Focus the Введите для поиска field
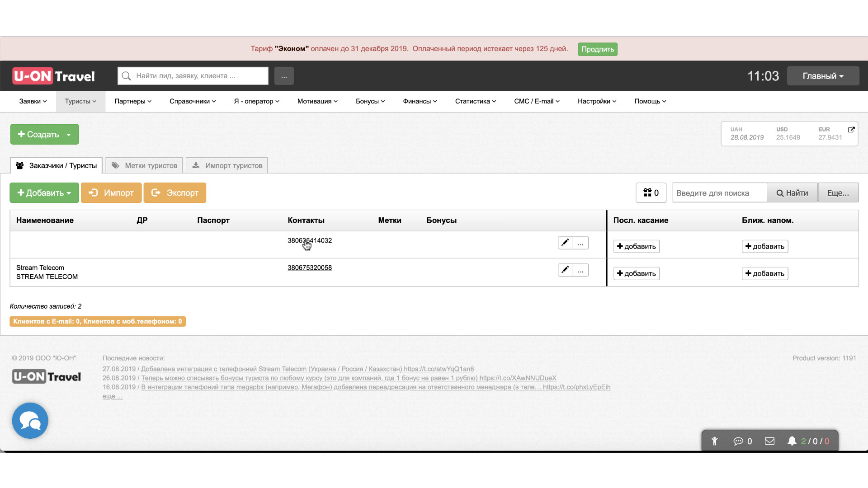868x488 pixels. coord(719,193)
